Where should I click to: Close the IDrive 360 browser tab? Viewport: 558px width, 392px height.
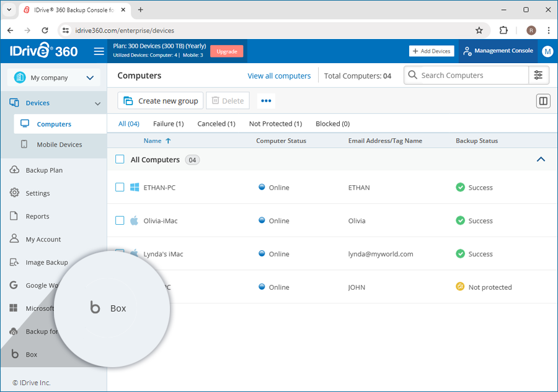pyautogui.click(x=123, y=10)
